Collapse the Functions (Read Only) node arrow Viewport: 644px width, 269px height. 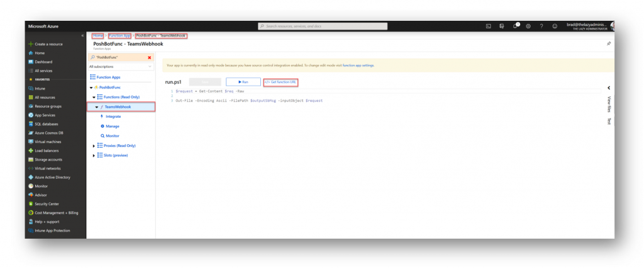point(94,97)
